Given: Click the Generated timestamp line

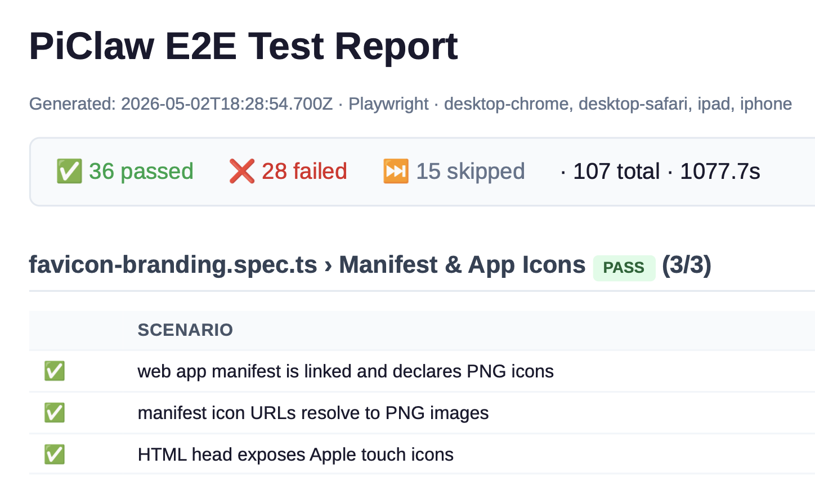Looking at the screenshot, I should pyautogui.click(x=410, y=104).
